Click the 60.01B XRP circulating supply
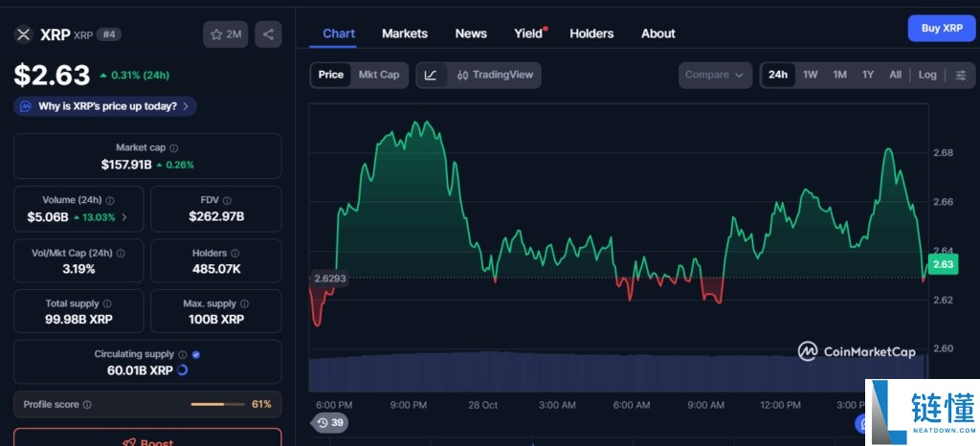This screenshot has height=446, width=980. coord(140,370)
